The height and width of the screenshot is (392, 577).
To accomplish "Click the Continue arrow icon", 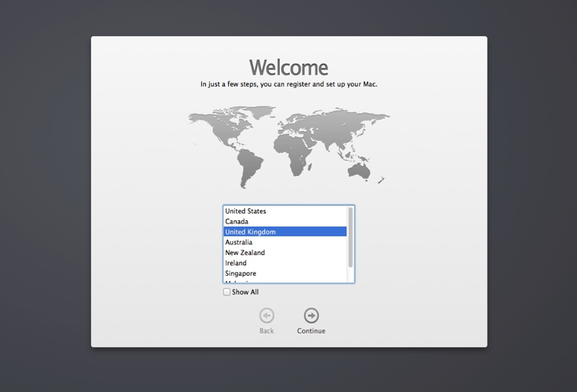I will click(x=311, y=315).
